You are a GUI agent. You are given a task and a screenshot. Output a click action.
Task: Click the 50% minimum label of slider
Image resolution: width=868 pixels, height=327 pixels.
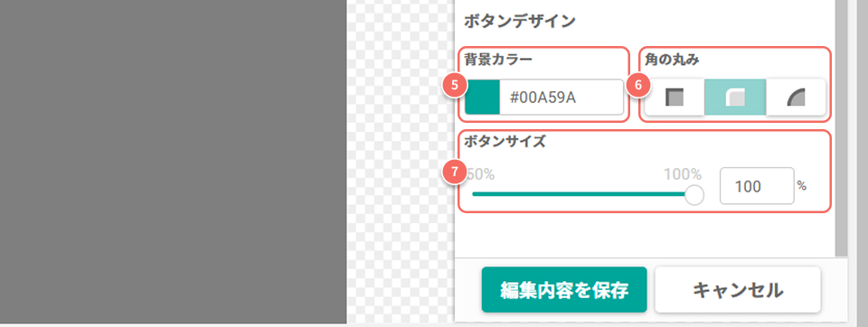click(x=480, y=175)
